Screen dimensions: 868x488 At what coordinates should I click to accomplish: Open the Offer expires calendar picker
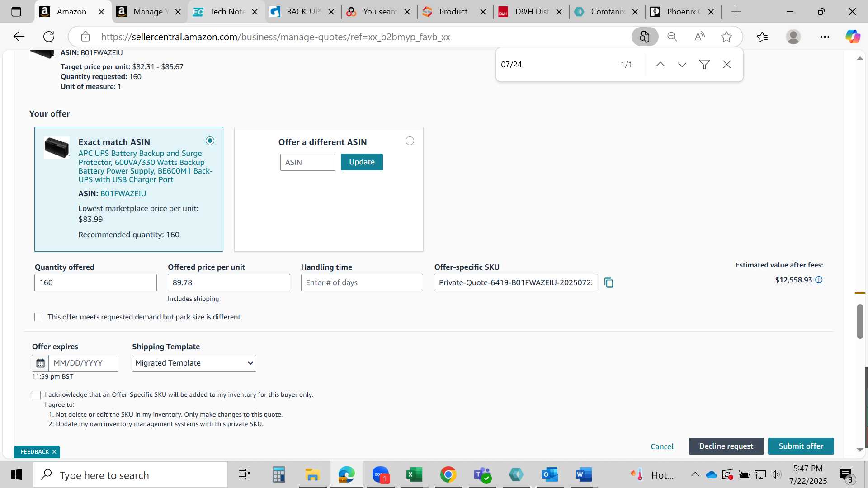point(40,363)
